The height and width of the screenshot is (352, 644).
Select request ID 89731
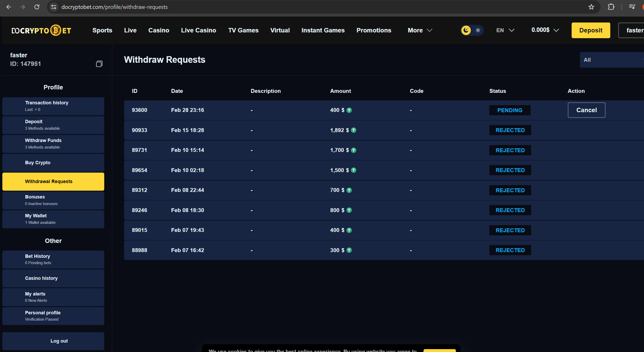(x=140, y=150)
